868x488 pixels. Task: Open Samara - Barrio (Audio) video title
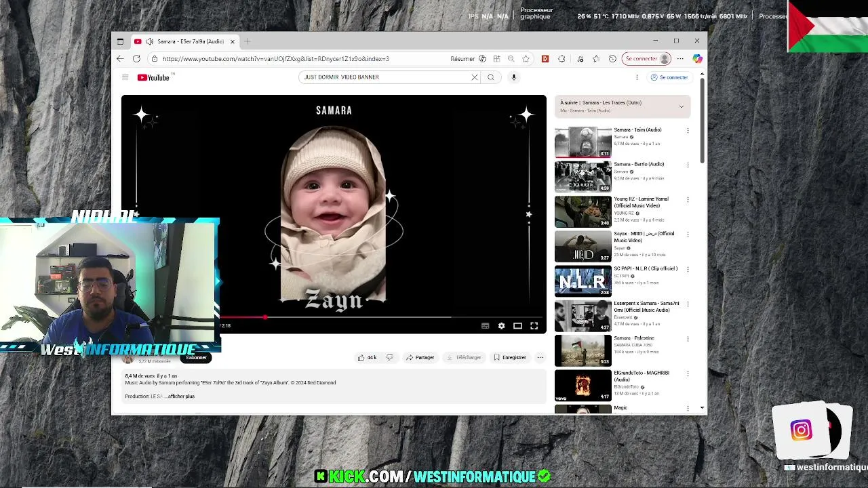(639, 164)
